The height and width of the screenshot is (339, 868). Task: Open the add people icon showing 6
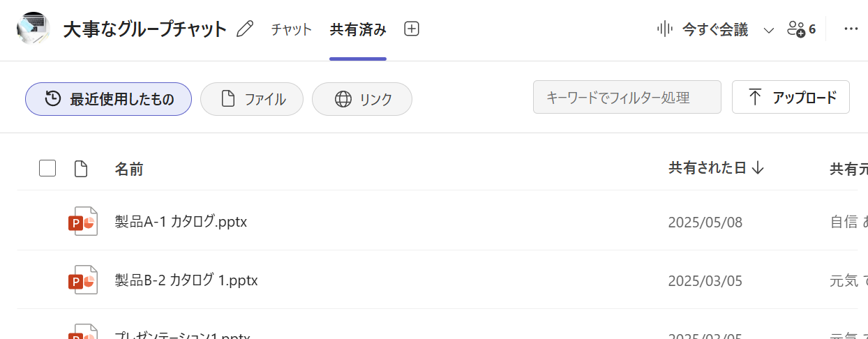coord(800,29)
